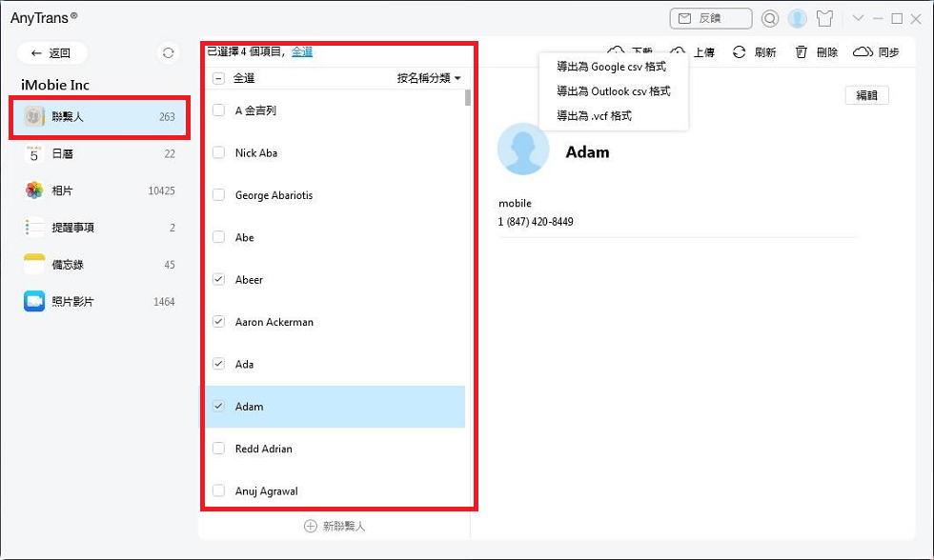934x560 pixels.
Task: Check the A 金吉列 contact checkbox
Action: click(x=218, y=110)
